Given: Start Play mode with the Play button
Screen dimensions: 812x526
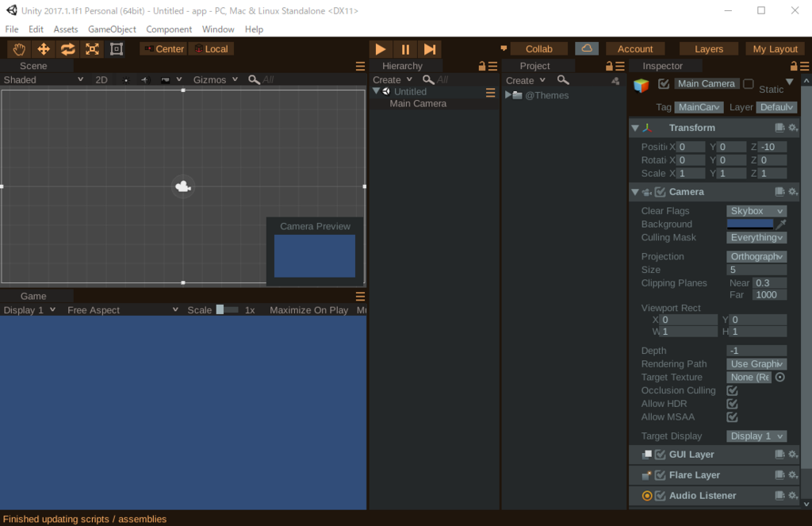Looking at the screenshot, I should 381,49.
